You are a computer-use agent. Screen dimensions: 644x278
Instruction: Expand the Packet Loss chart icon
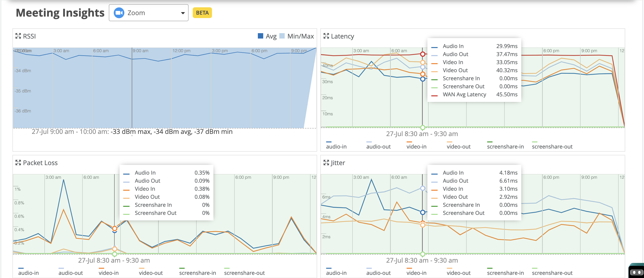18,163
